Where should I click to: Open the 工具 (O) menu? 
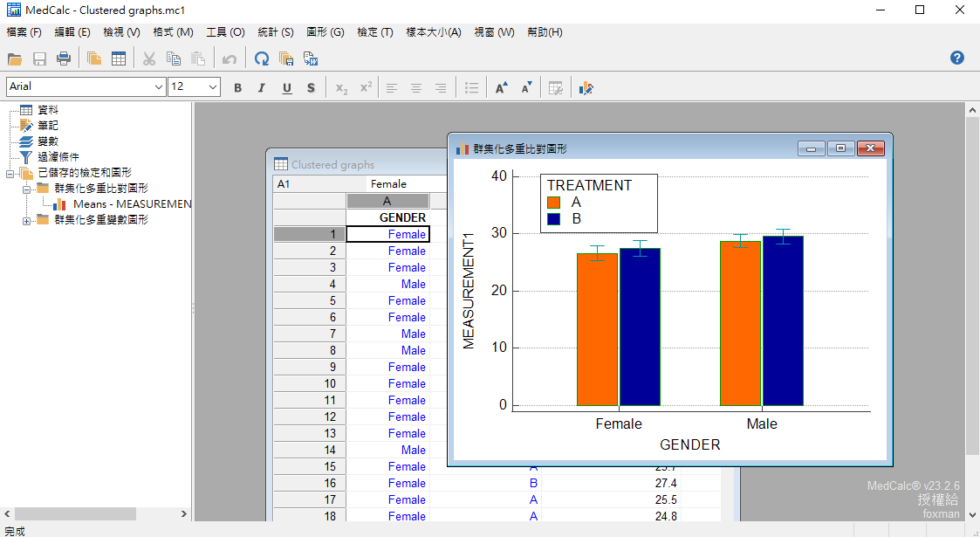point(226,32)
